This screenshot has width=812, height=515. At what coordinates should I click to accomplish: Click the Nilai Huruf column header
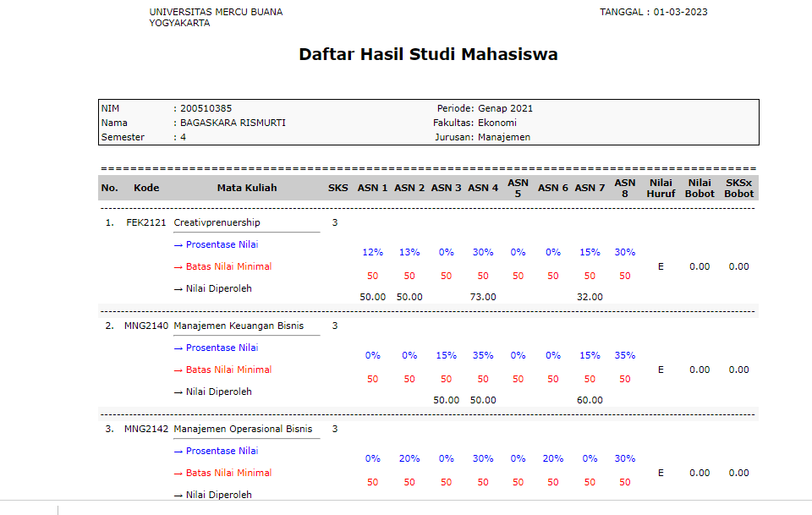(661, 188)
